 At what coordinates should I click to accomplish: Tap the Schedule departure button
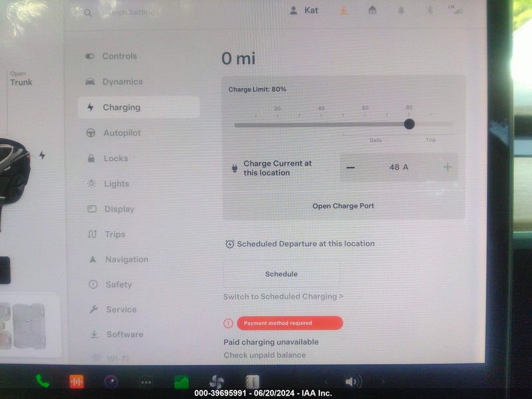pos(281,274)
